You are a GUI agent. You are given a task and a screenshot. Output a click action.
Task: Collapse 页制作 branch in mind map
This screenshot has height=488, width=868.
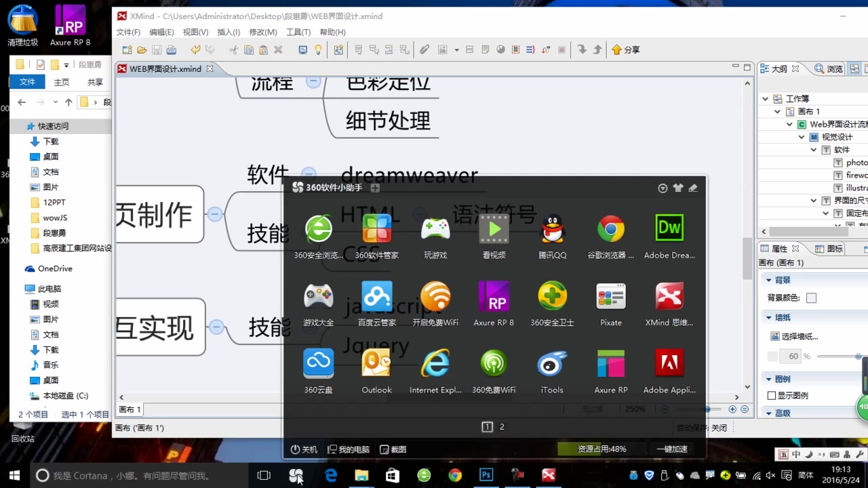coord(215,214)
